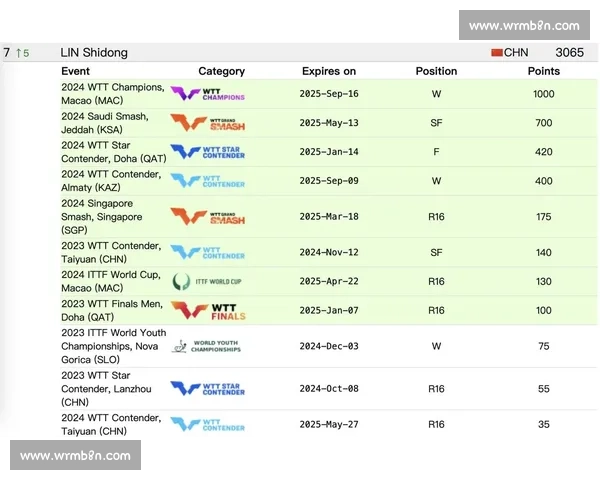Sort by the Expires on column header

pyautogui.click(x=329, y=71)
